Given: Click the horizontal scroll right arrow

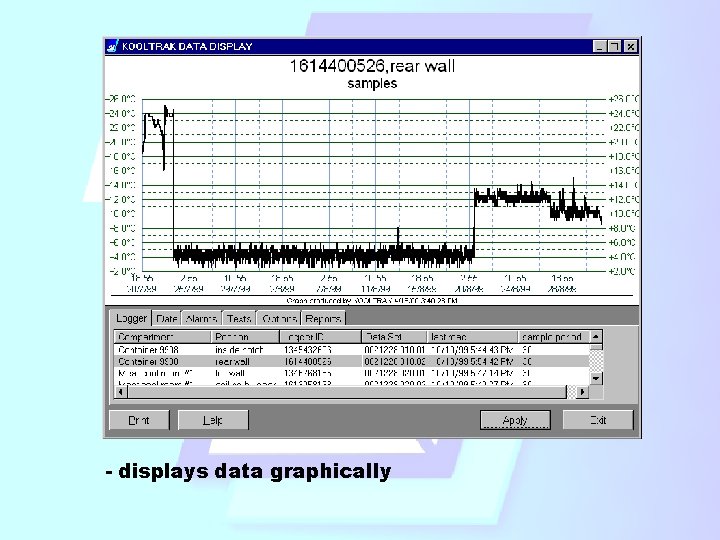Looking at the screenshot, I should [x=582, y=392].
